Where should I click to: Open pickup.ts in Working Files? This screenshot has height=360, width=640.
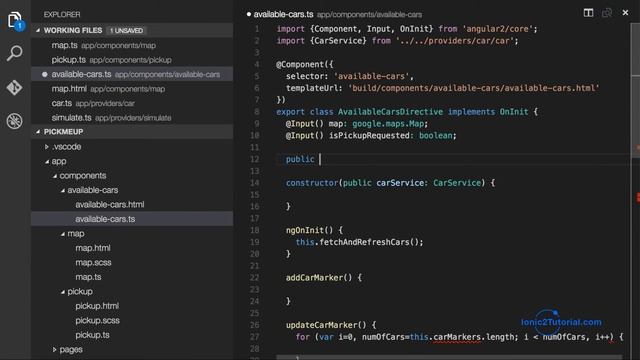pyautogui.click(x=132, y=60)
